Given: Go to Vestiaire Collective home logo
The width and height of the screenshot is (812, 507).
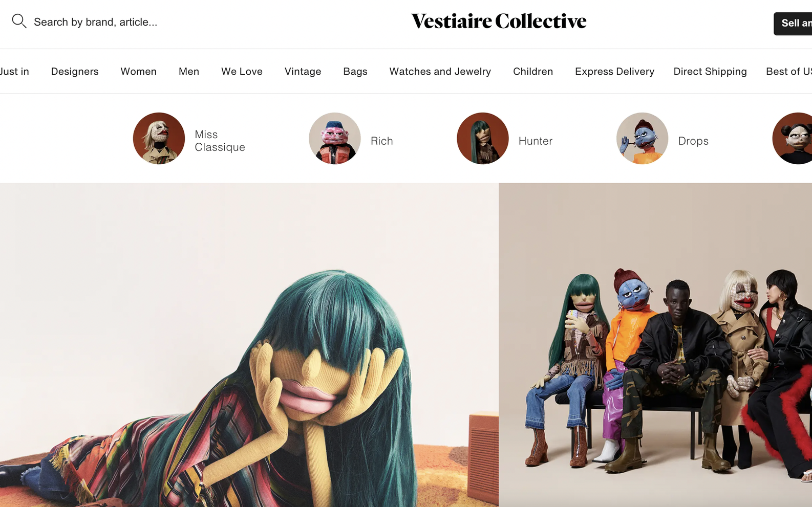Looking at the screenshot, I should pyautogui.click(x=499, y=21).
